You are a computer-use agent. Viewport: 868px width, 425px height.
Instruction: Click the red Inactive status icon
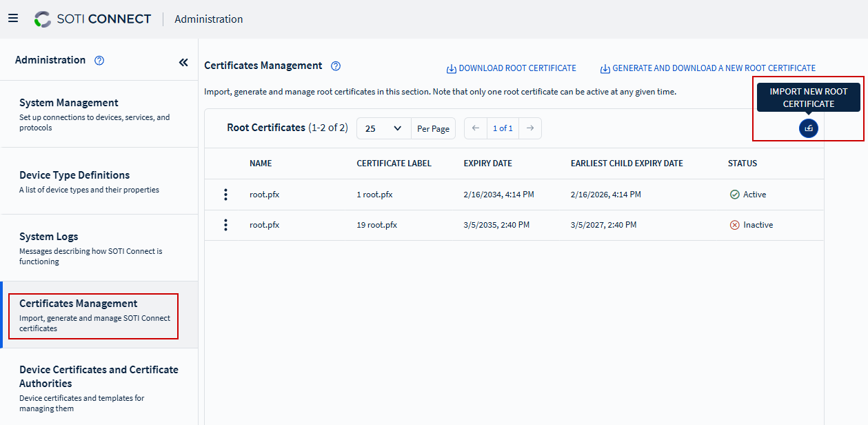[x=736, y=224]
